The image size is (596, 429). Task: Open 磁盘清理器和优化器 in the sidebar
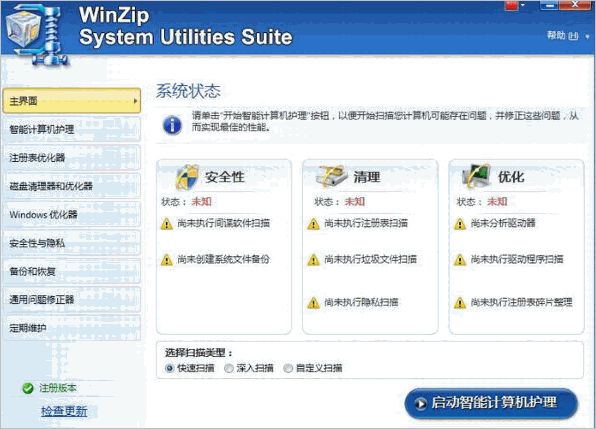(71, 186)
